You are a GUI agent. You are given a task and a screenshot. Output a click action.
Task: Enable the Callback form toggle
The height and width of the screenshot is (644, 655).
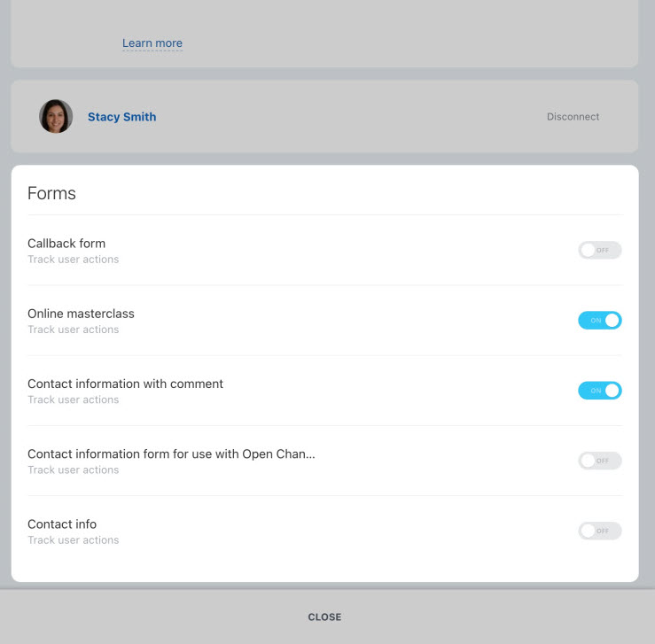click(599, 250)
